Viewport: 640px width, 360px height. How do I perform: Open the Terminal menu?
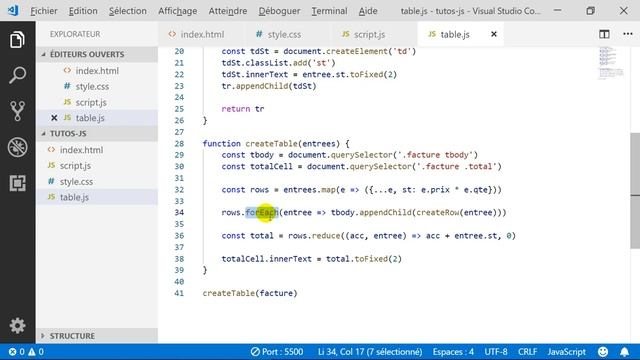[x=329, y=11]
